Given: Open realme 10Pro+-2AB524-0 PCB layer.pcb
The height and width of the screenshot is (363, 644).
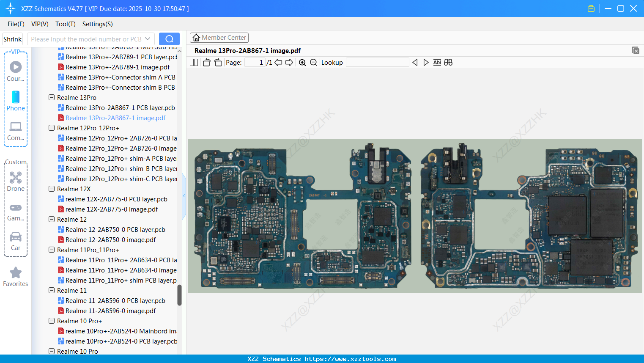Looking at the screenshot, I should 117,341.
